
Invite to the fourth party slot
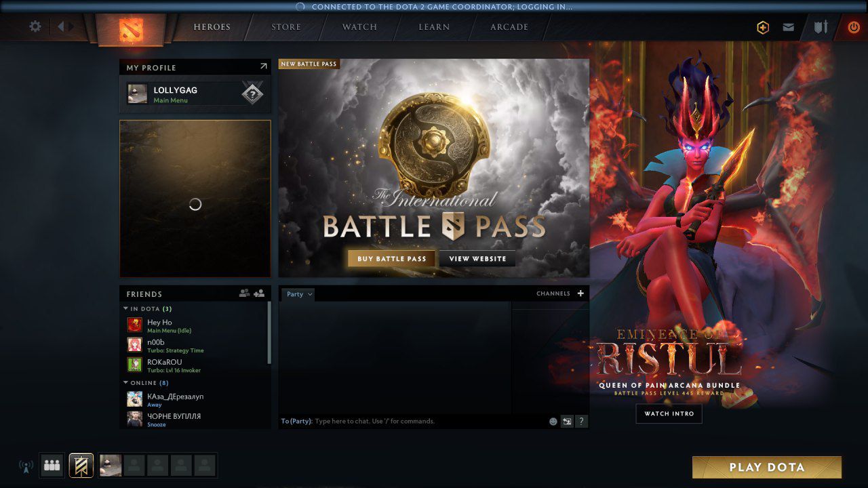coord(181,465)
